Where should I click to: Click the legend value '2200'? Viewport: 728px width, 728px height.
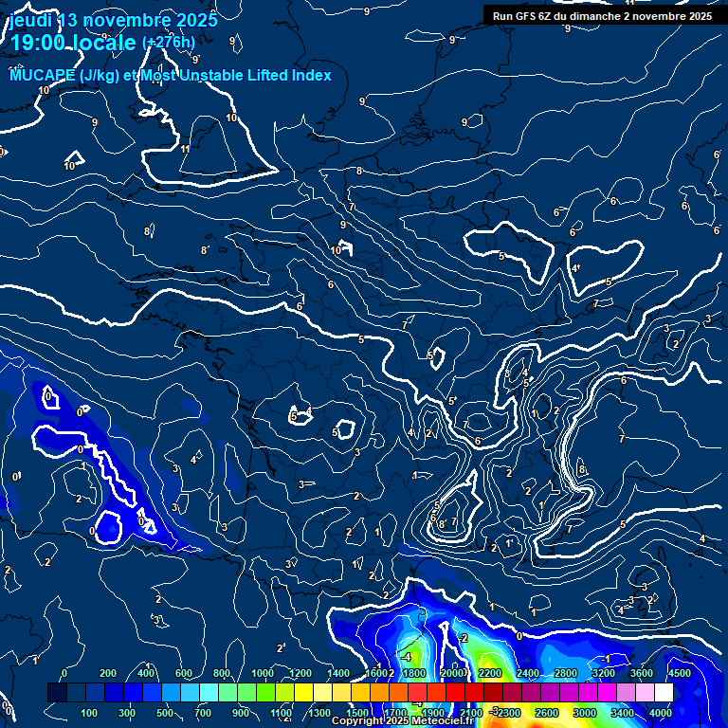click(x=490, y=673)
